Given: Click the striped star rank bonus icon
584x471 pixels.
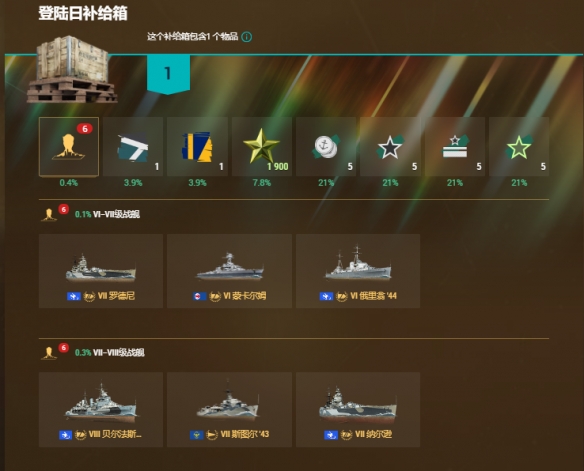Looking at the screenshot, I should click(x=455, y=147).
